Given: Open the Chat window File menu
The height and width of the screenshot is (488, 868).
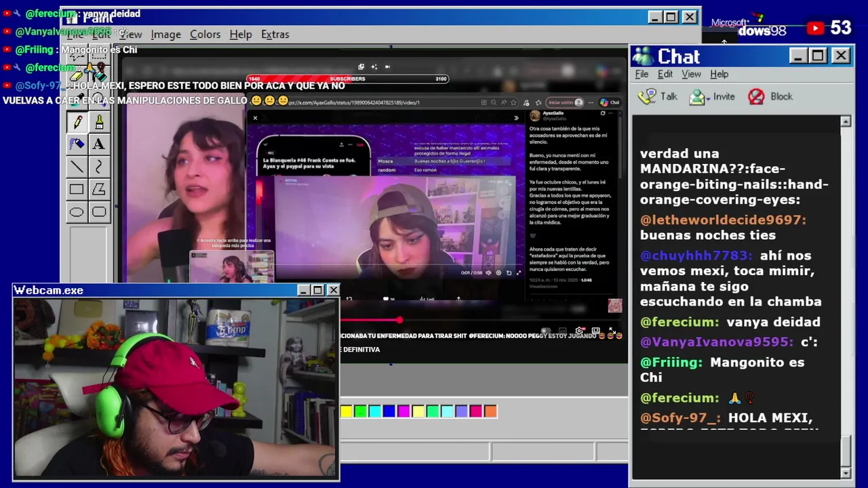Looking at the screenshot, I should (642, 74).
